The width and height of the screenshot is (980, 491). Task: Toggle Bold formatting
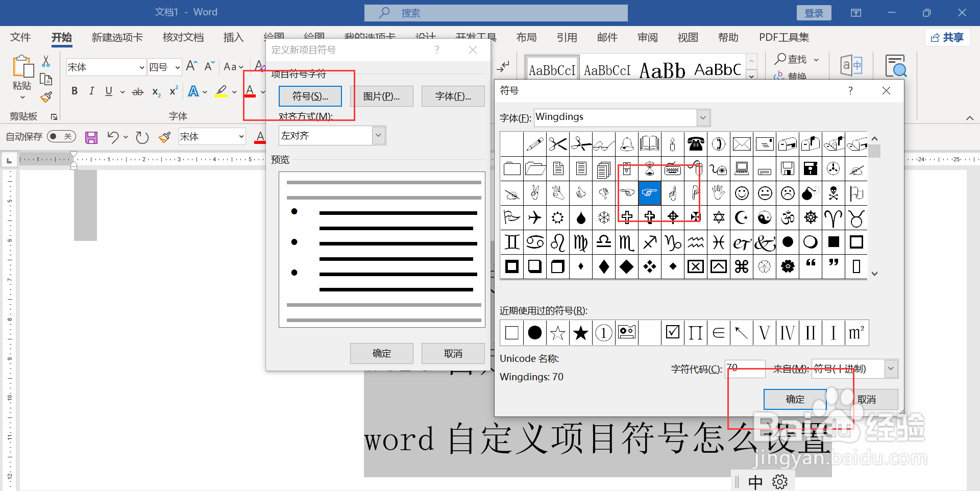(x=75, y=91)
